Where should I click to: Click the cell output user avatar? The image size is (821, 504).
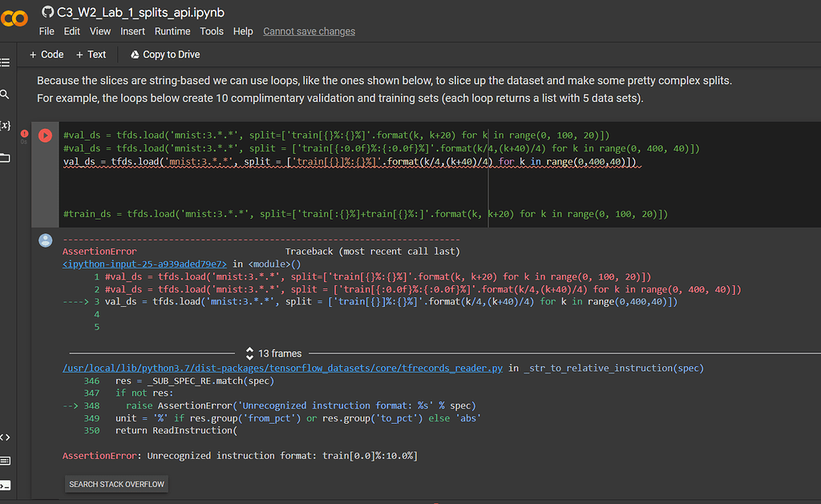(x=45, y=240)
